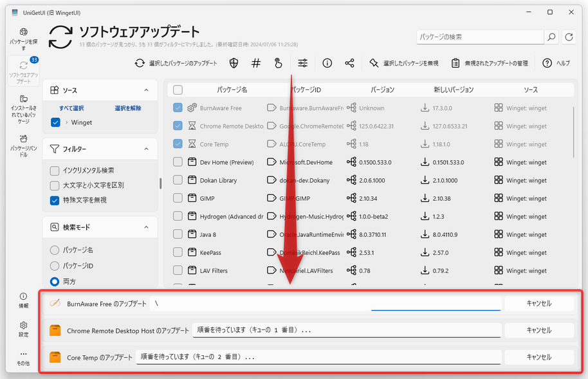
Task: Check the GIMP row checkbox
Action: (178, 198)
